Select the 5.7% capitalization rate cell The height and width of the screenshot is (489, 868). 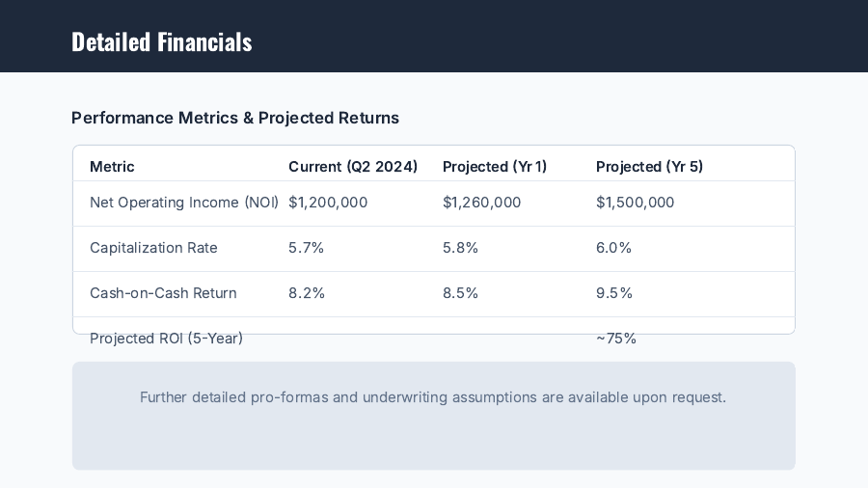306,248
